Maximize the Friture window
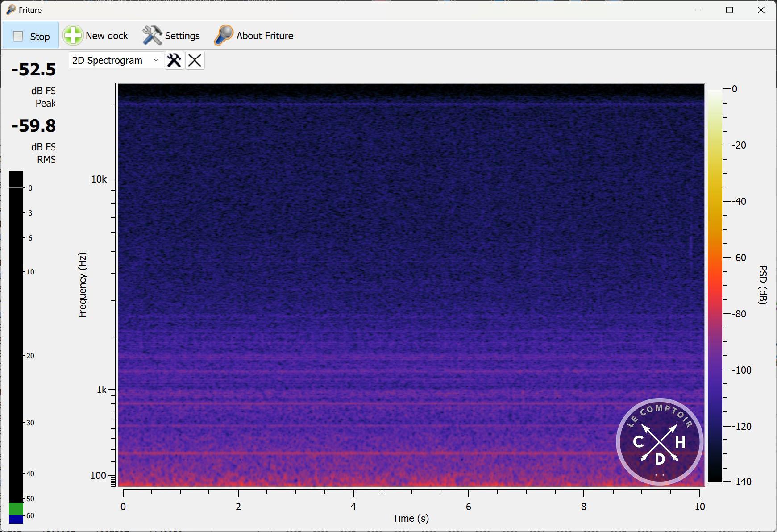 pos(729,10)
